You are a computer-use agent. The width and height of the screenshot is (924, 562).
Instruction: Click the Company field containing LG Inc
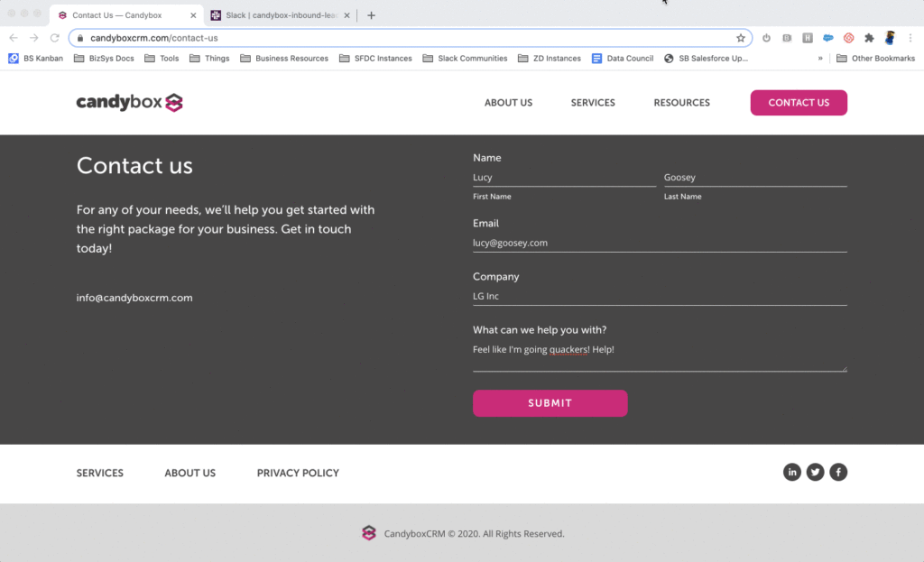click(660, 296)
